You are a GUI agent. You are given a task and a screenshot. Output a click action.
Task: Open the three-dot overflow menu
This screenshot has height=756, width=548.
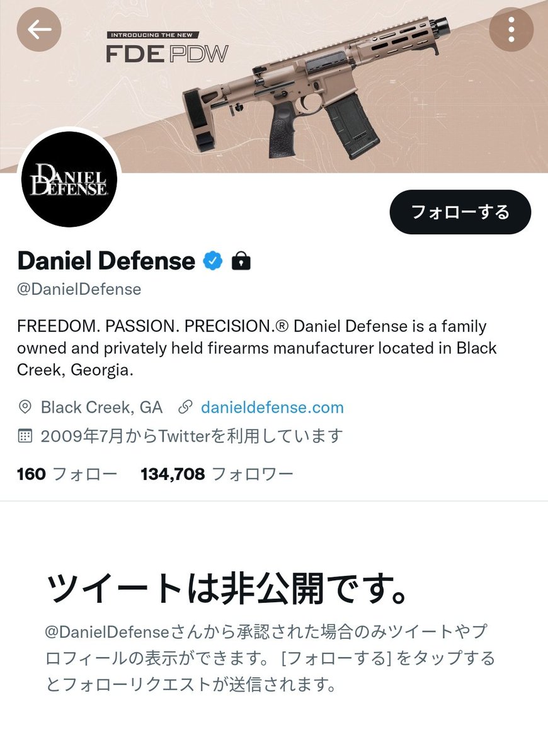[x=511, y=29]
